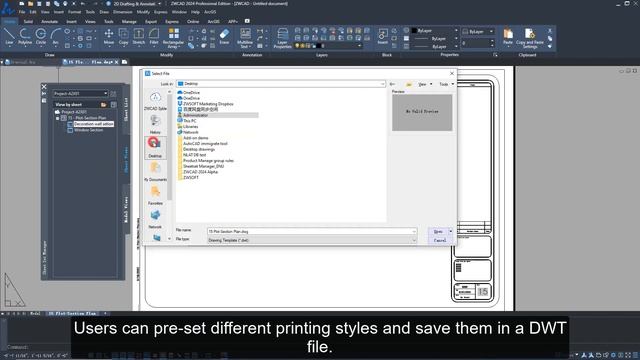Close the Sheet Set Manager panel
Screen dimensions: 640x360
[x=44, y=87]
